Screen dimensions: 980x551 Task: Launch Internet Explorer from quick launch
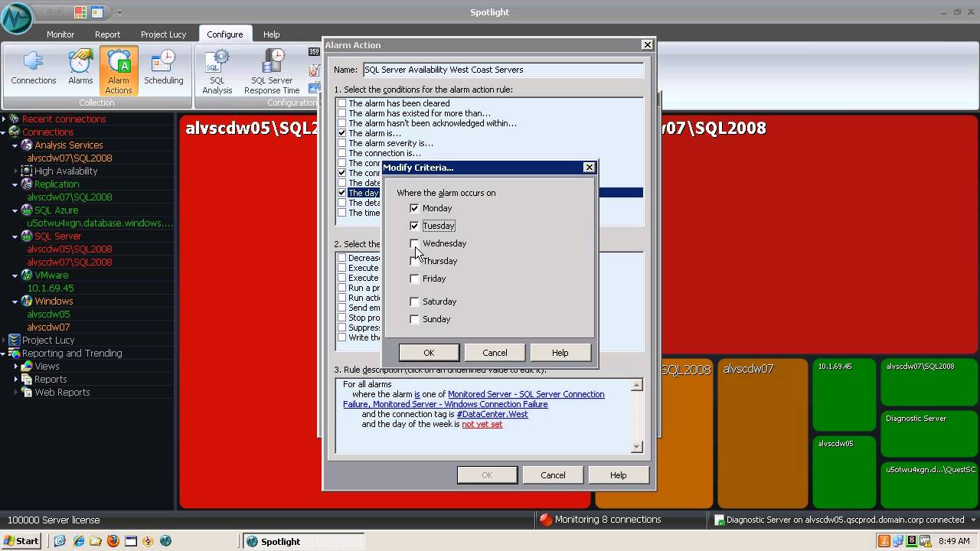click(x=78, y=541)
